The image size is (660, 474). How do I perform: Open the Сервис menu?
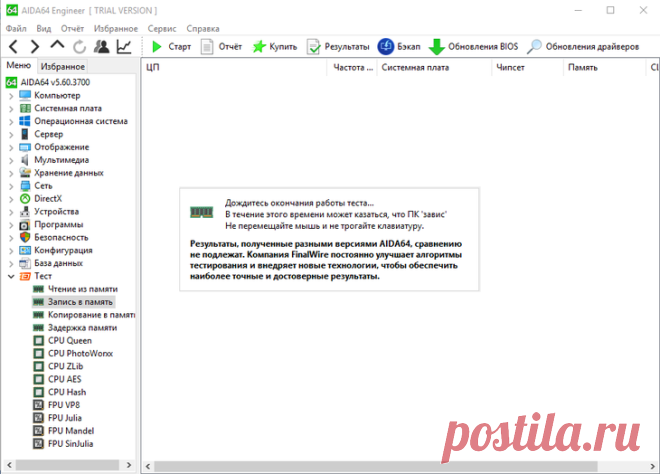tap(162, 29)
